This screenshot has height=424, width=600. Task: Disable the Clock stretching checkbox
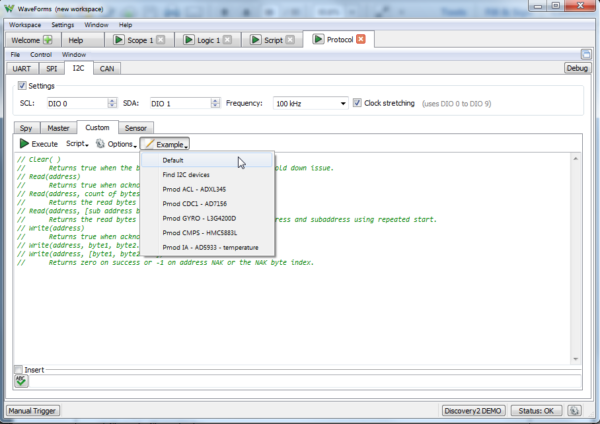[x=357, y=103]
